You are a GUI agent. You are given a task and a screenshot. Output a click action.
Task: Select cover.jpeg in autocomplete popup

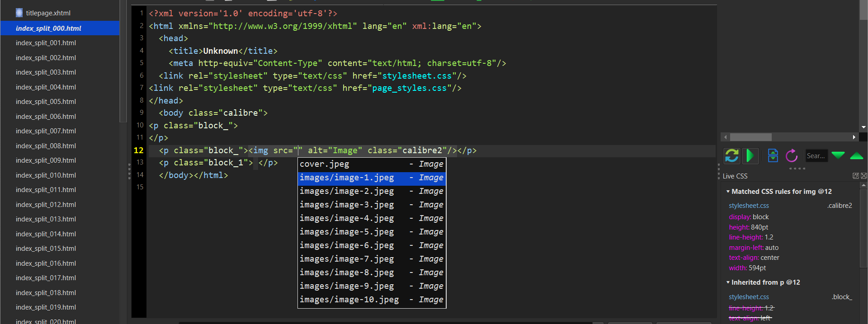click(x=324, y=164)
